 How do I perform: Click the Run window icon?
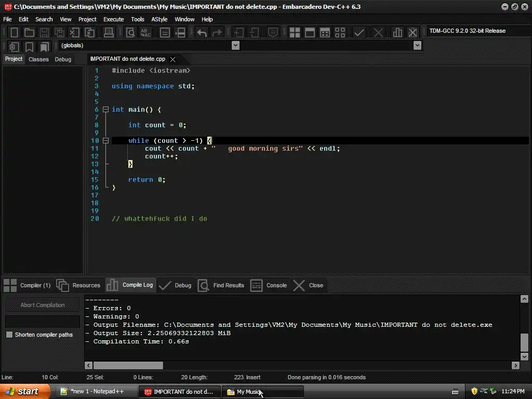310,33
